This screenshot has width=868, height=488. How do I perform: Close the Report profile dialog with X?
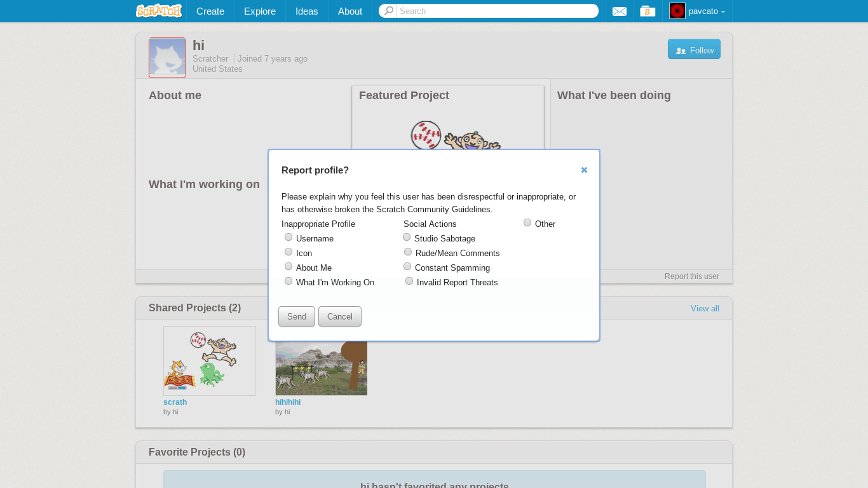tap(584, 170)
